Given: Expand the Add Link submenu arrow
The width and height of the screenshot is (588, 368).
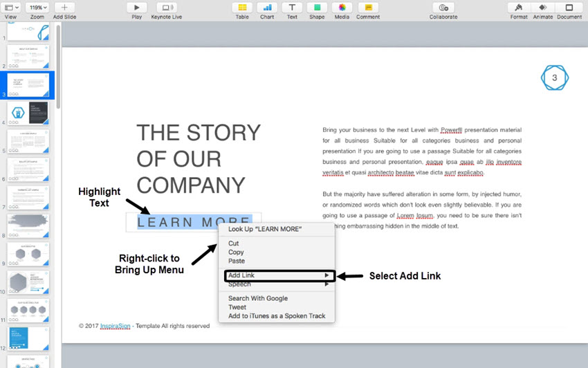Looking at the screenshot, I should pos(327,275).
